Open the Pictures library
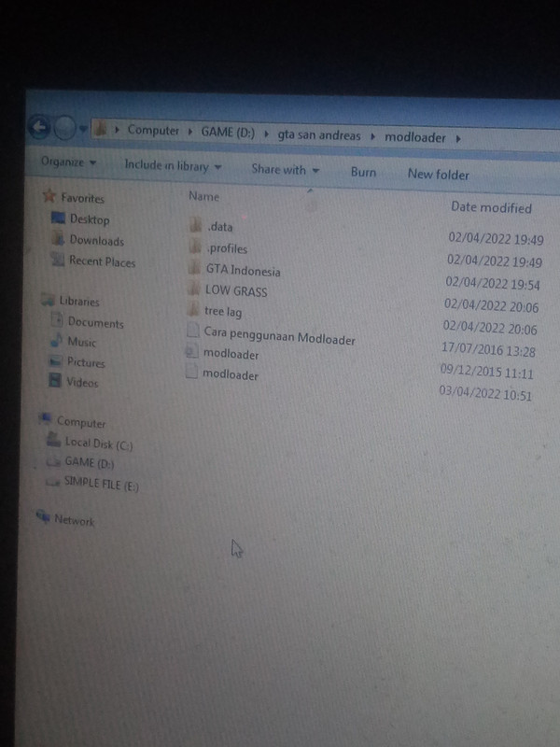 (x=86, y=362)
